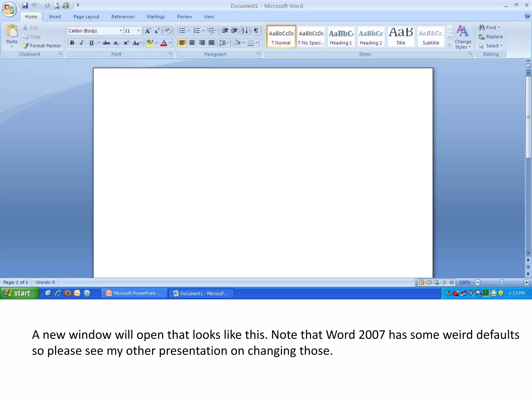The height and width of the screenshot is (399, 532).
Task: Open the Change Case dropdown
Action: [x=137, y=43]
